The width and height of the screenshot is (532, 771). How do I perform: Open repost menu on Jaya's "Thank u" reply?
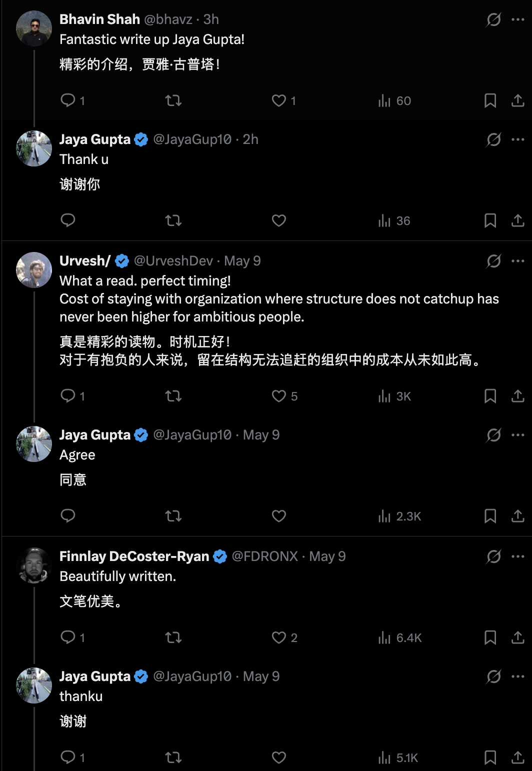(x=173, y=220)
